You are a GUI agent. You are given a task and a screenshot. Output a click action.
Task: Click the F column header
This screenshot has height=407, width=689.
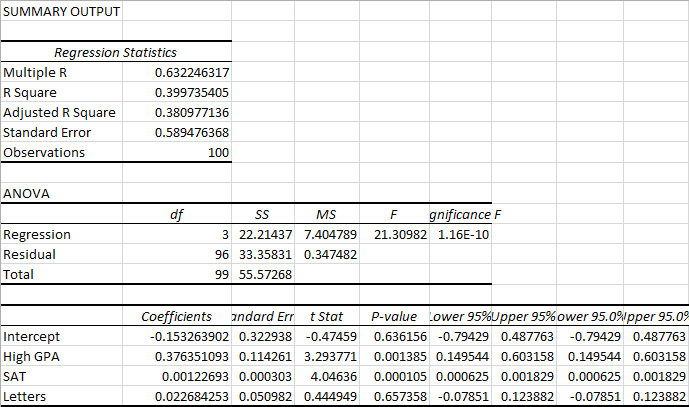(394, 214)
